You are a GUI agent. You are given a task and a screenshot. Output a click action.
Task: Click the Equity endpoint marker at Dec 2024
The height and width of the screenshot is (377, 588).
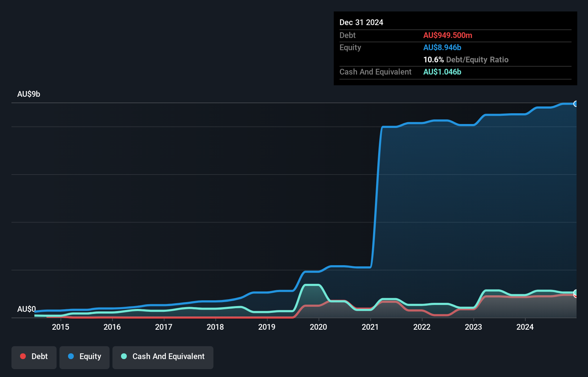(575, 104)
